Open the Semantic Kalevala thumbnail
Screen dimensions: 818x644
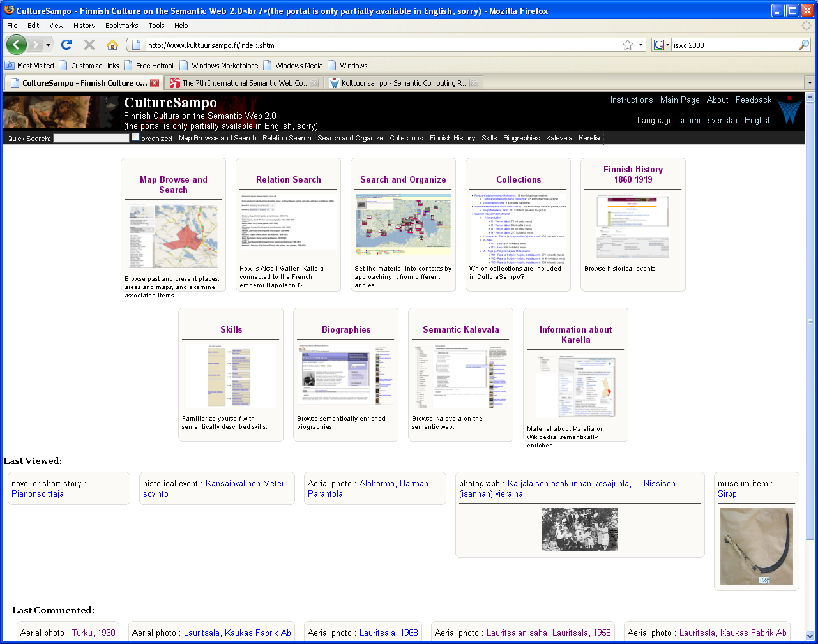click(460, 377)
